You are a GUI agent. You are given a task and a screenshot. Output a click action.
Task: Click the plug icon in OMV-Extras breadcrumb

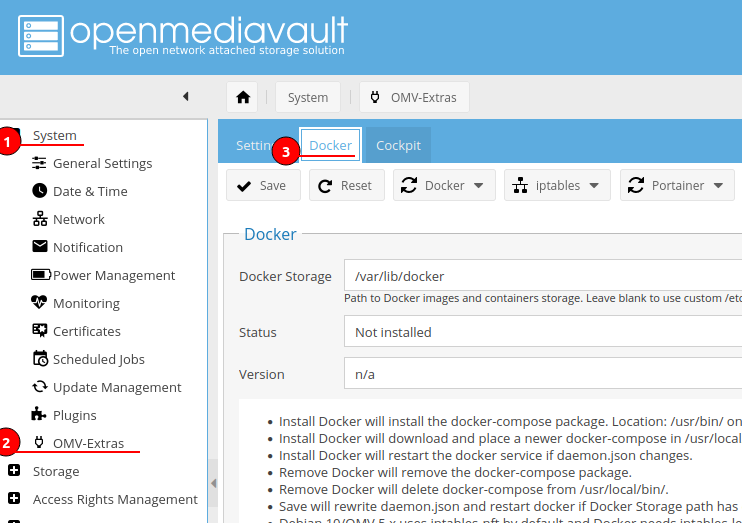coord(375,97)
